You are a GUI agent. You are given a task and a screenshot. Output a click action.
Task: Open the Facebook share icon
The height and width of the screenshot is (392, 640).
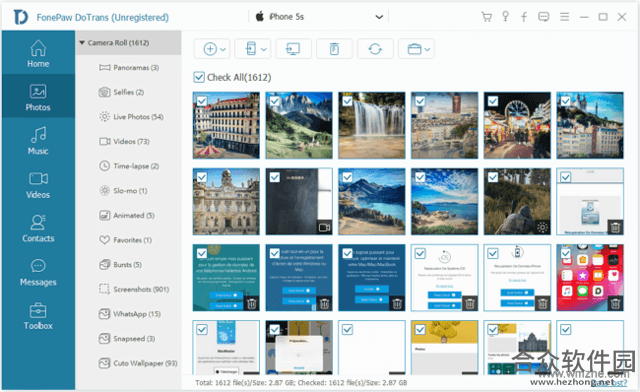[x=524, y=17]
